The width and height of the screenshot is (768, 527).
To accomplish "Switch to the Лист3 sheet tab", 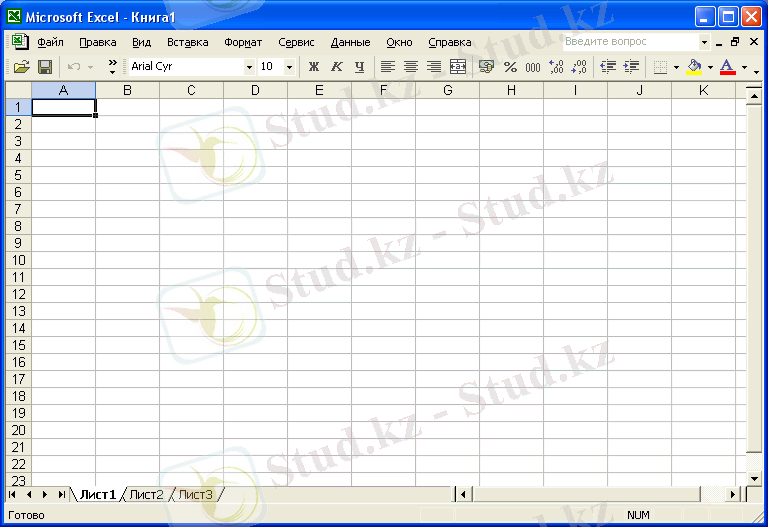I will click(x=195, y=495).
